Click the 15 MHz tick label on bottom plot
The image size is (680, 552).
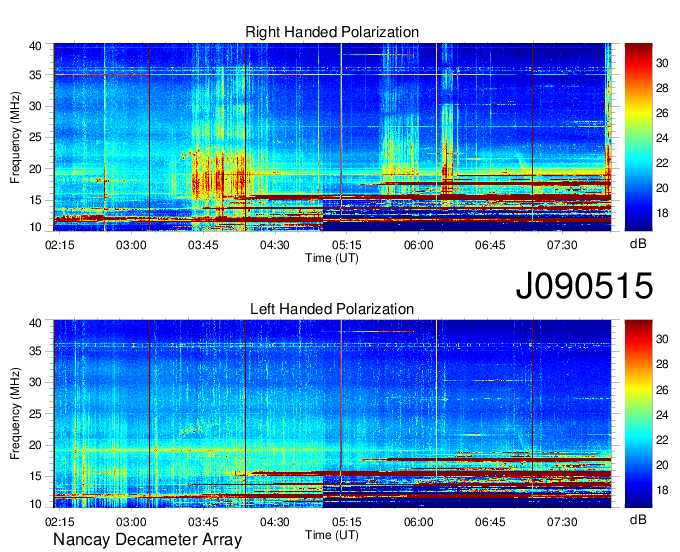pos(35,477)
